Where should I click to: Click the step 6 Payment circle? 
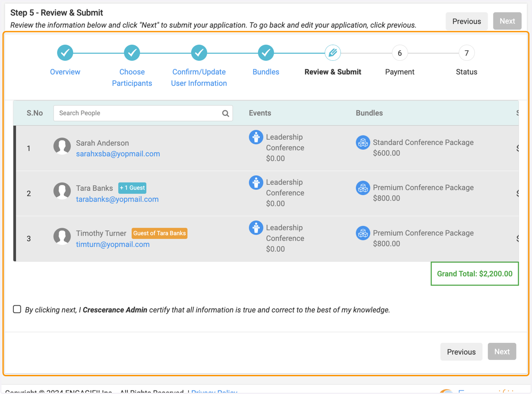tap(399, 53)
